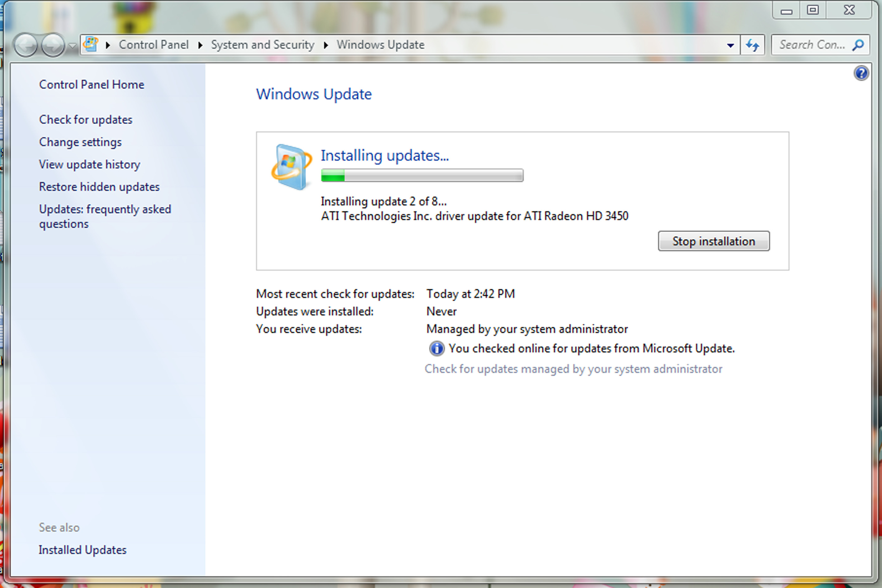This screenshot has height=588, width=882.
Task: Click 'Most recent check for updates:' label
Action: (x=335, y=294)
